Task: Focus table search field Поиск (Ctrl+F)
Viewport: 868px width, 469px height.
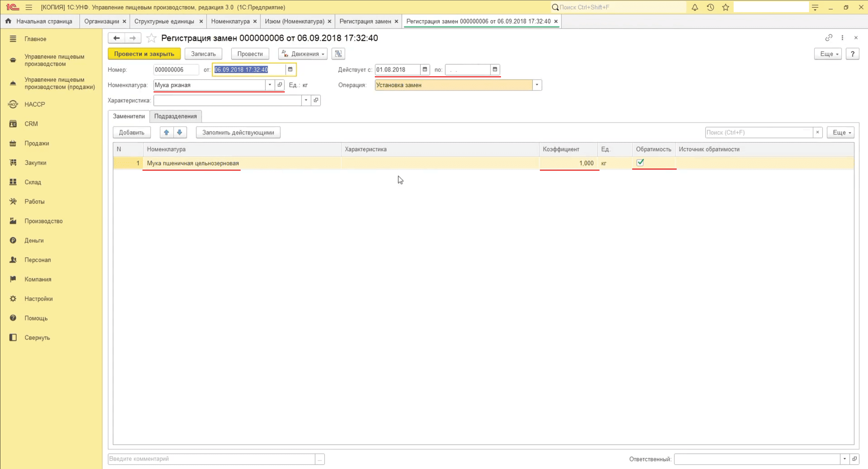Action: click(759, 132)
